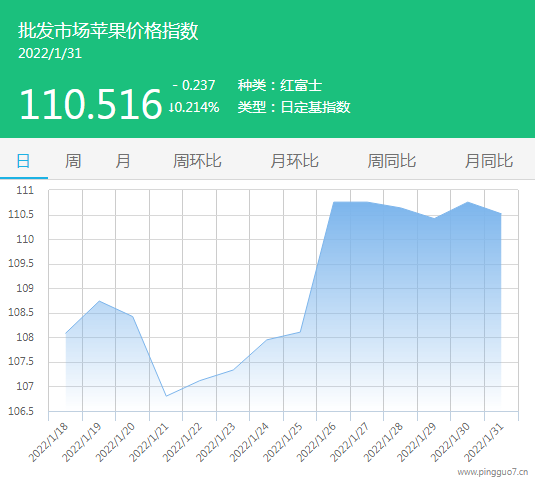
Task: Open the 月同比 tab
Action: click(x=489, y=161)
